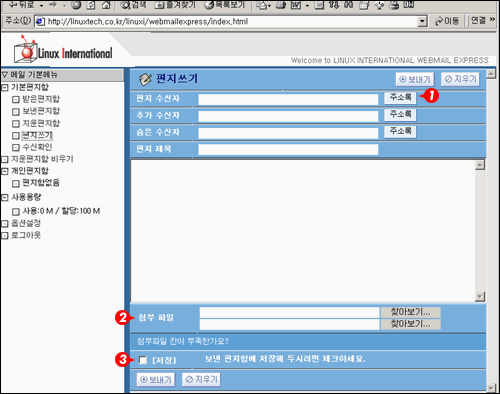
Task: Click 로그아웃 to log out
Action: 26,235
